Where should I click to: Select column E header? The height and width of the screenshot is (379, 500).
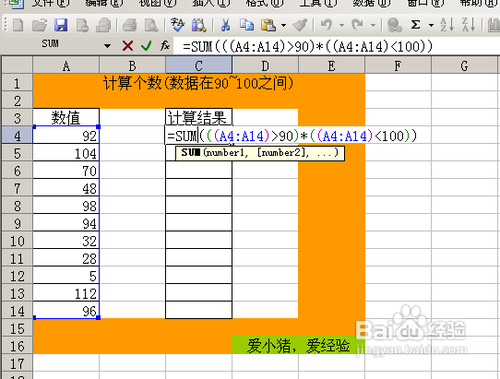[x=331, y=66]
